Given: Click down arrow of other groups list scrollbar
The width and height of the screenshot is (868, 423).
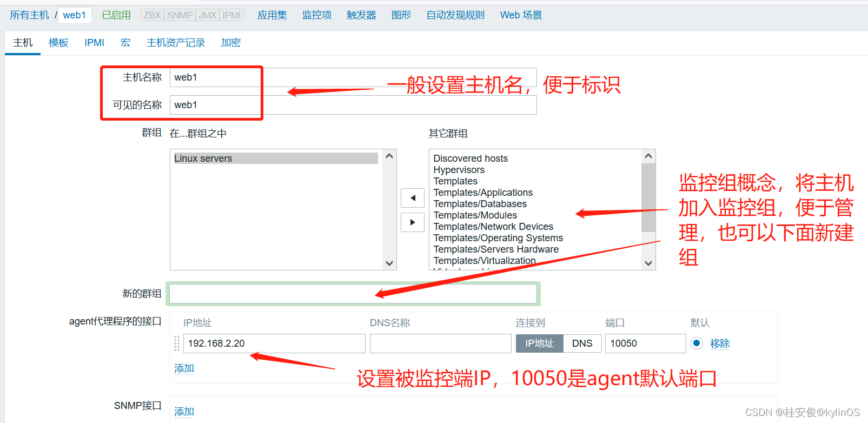Looking at the screenshot, I should tap(648, 263).
